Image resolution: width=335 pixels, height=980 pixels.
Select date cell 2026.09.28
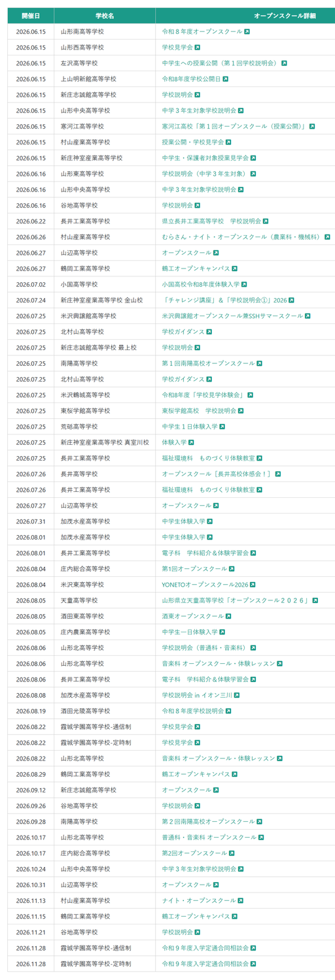click(x=31, y=821)
